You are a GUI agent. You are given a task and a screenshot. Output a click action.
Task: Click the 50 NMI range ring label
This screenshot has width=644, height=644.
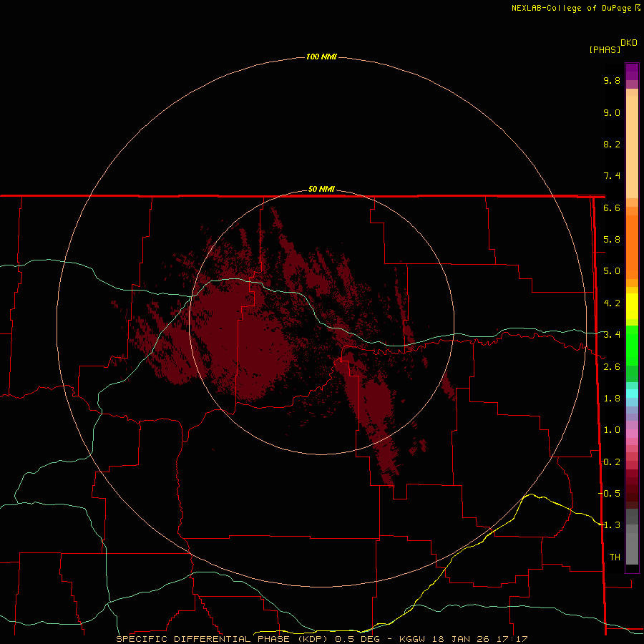click(321, 189)
